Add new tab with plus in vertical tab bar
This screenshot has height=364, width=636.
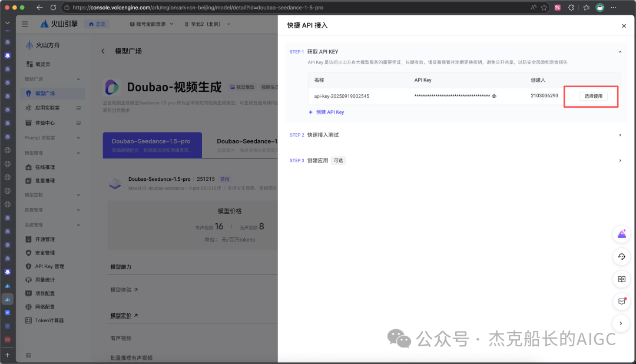(7, 355)
